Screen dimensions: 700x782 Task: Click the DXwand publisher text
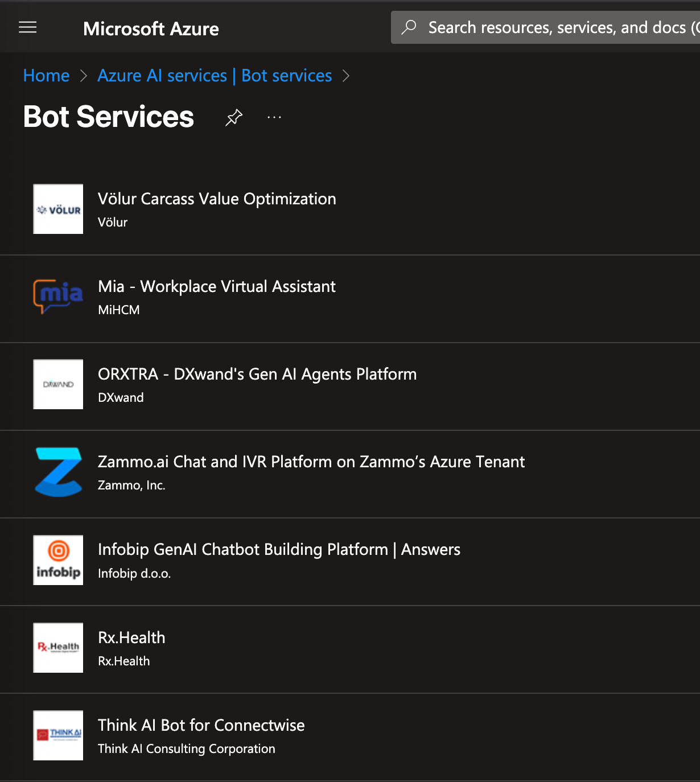coord(121,397)
